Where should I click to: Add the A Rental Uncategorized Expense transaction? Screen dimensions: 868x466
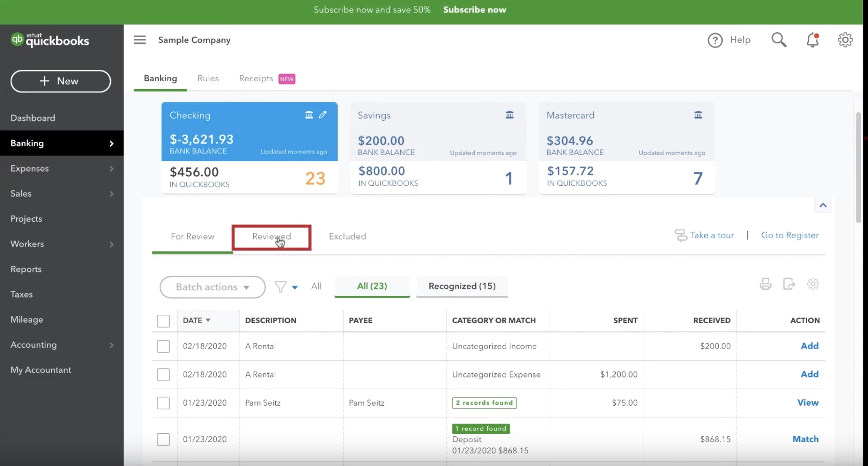[x=809, y=374]
